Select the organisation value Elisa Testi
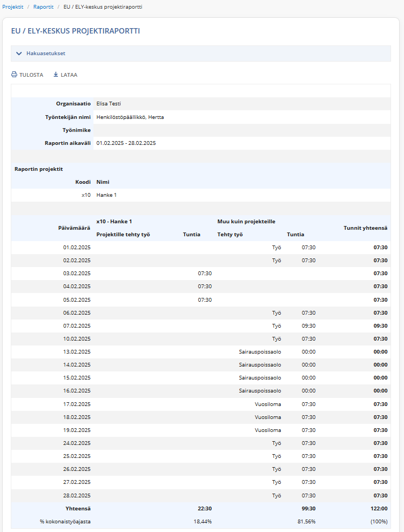This screenshot has height=532, width=404. click(x=109, y=104)
